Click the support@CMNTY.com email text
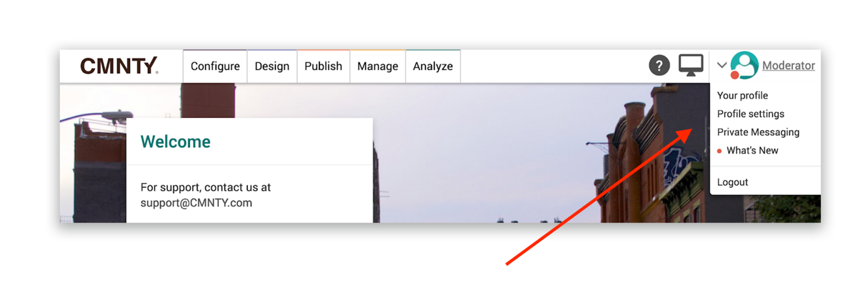This screenshot has height=296, width=868. (196, 203)
